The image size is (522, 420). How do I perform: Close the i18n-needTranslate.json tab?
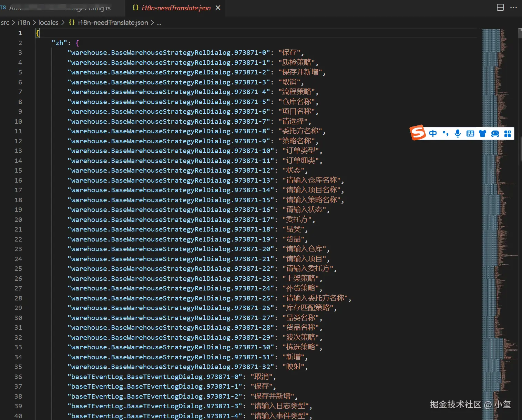(218, 8)
